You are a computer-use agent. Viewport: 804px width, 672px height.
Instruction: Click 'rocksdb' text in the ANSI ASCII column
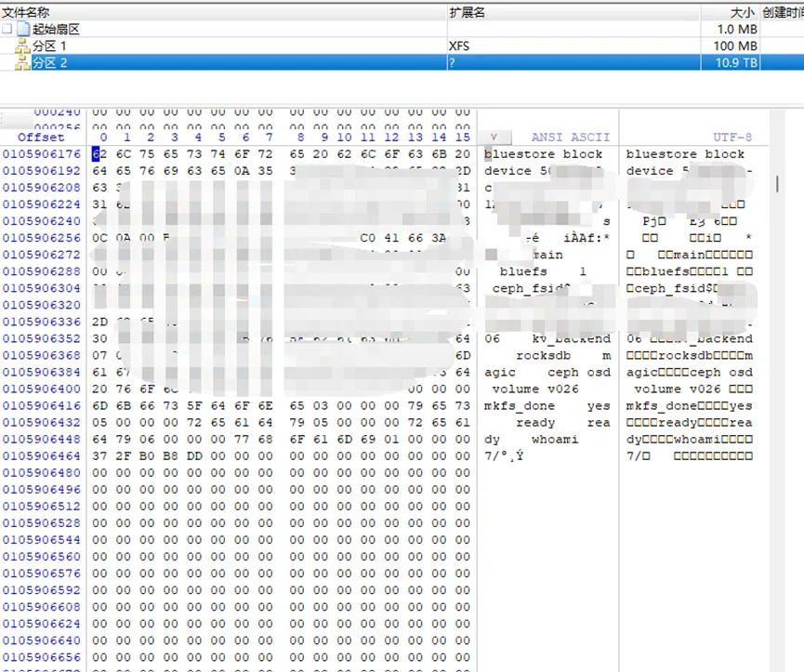[543, 355]
